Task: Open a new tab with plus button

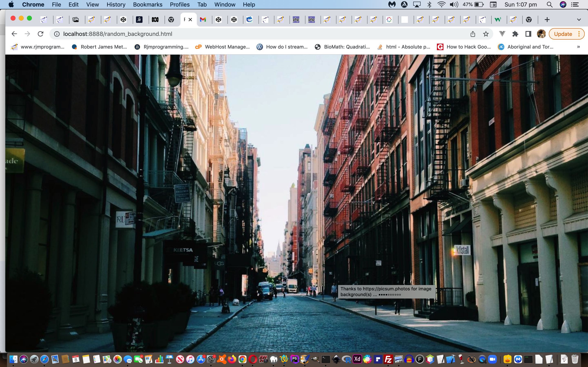Action: point(547,20)
